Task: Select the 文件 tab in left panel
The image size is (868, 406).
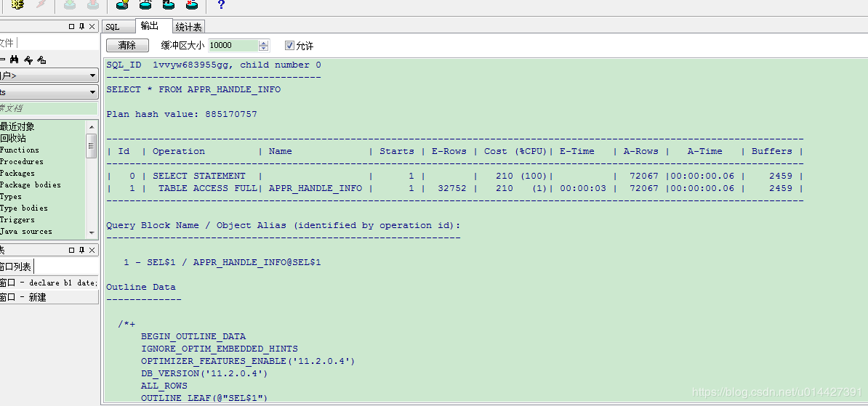Action: tap(8, 43)
